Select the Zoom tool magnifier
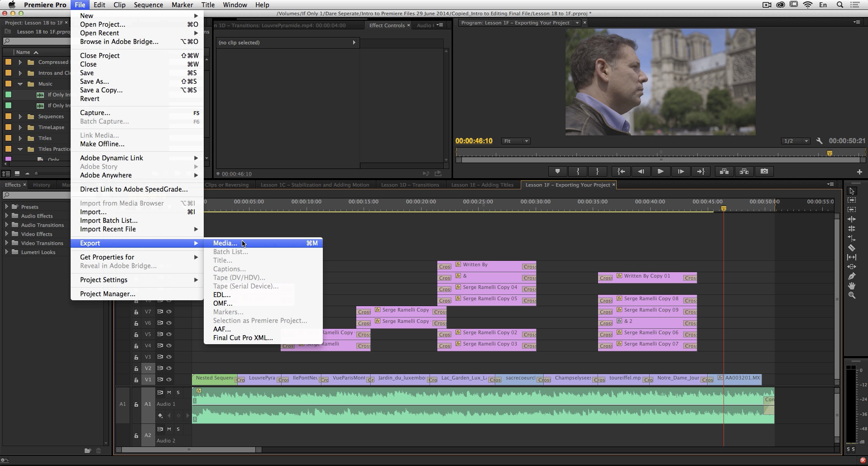 pos(852,295)
